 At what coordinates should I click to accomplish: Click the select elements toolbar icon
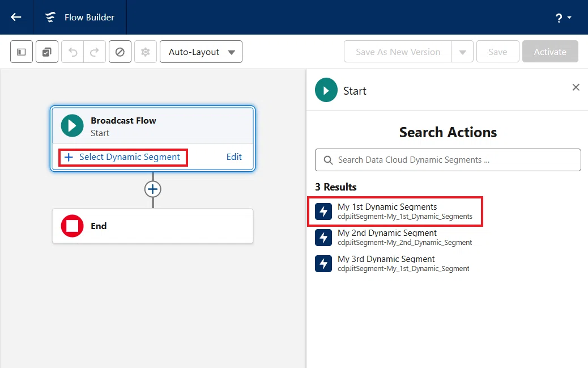47,52
